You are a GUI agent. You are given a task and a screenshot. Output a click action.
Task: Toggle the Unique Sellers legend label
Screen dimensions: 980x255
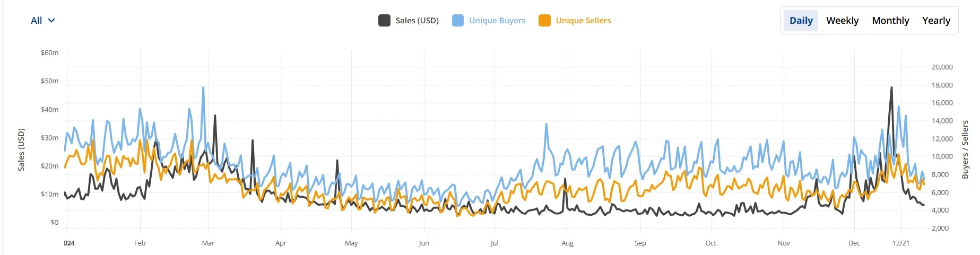[x=583, y=21]
